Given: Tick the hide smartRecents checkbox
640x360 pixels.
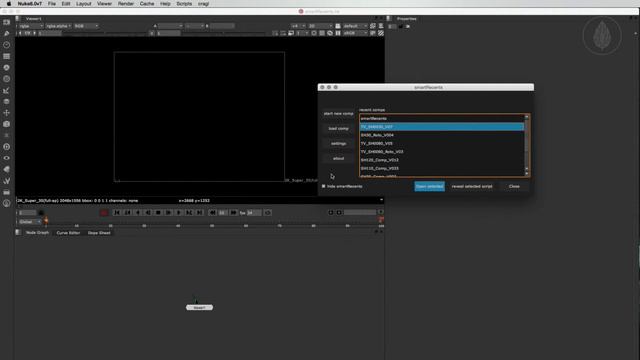Looking at the screenshot, I should pyautogui.click(x=324, y=186).
